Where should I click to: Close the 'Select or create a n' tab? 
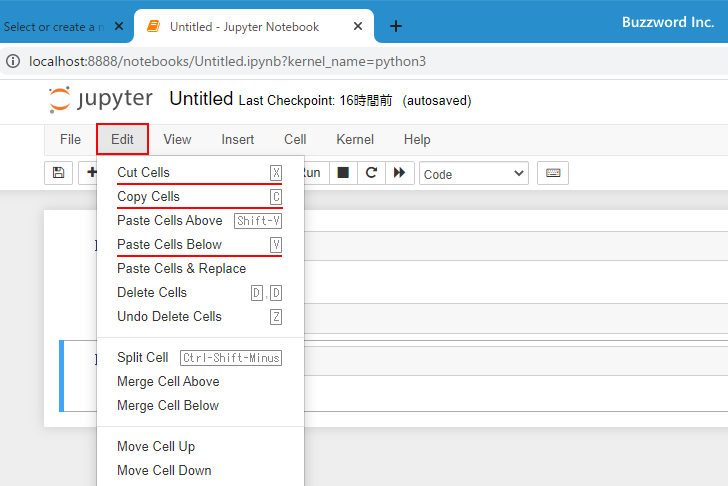click(x=119, y=26)
